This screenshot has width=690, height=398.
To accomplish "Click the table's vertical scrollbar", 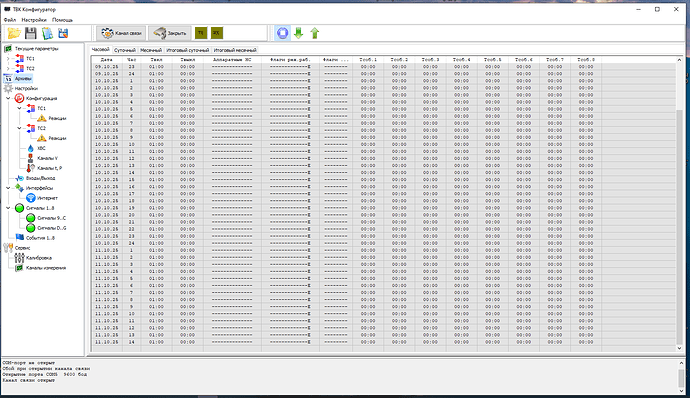I will tap(679, 204).
